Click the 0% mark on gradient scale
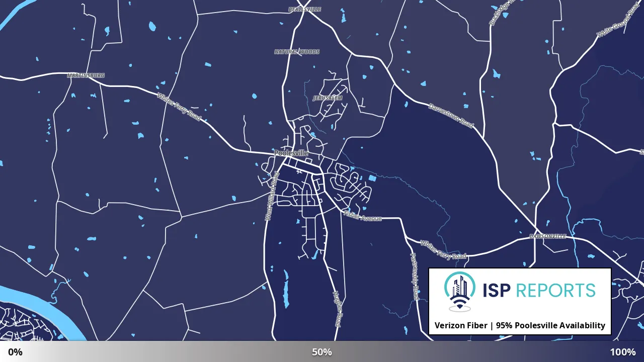The image size is (644, 362). [x=15, y=352]
